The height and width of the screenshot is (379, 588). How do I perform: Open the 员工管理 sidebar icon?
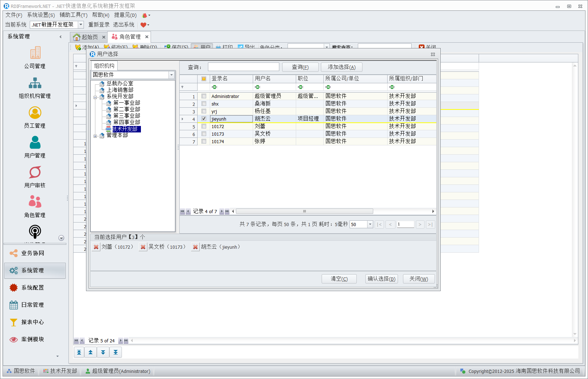tap(35, 113)
